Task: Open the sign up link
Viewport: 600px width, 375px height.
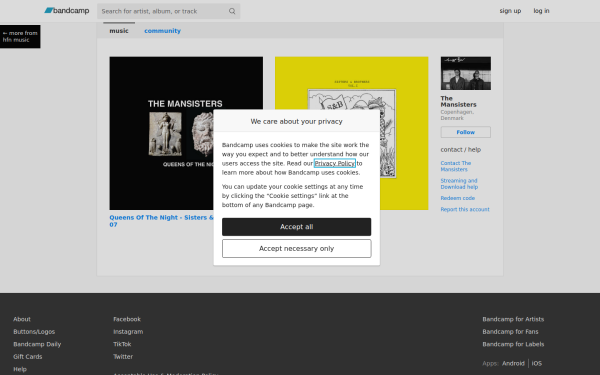Action: (510, 11)
